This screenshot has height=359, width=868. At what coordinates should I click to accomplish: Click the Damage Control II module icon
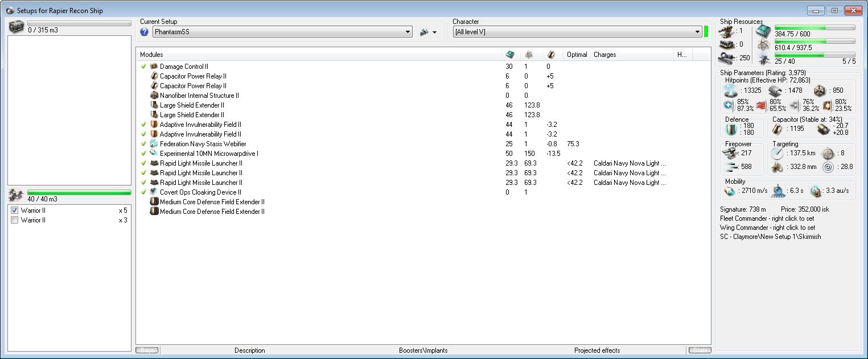click(x=154, y=67)
